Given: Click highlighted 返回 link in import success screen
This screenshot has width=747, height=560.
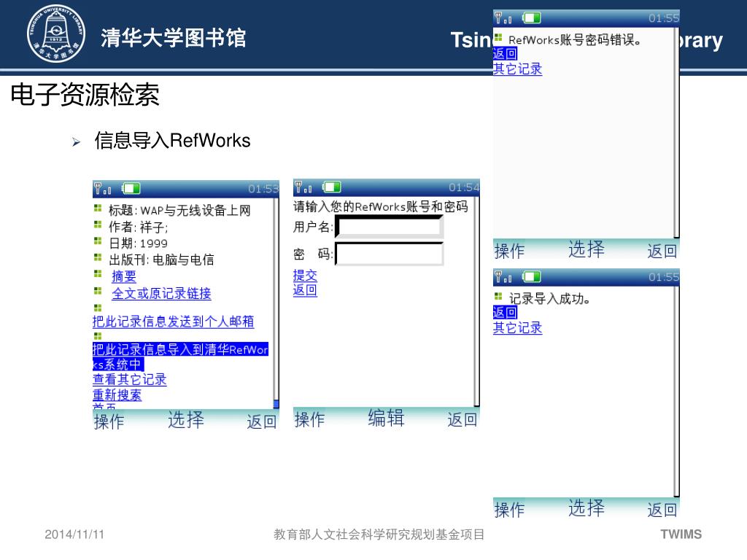Looking at the screenshot, I should [505, 312].
